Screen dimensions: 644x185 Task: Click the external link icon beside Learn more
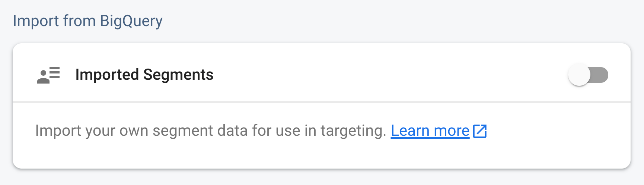[480, 131]
